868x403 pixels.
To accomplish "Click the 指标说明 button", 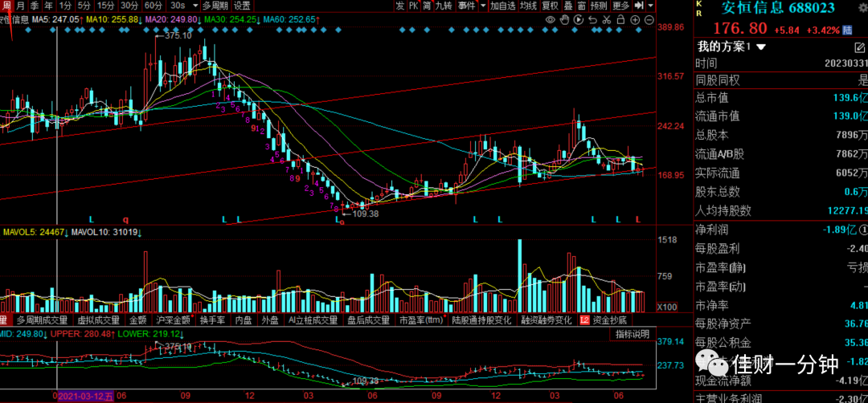I will pyautogui.click(x=632, y=334).
